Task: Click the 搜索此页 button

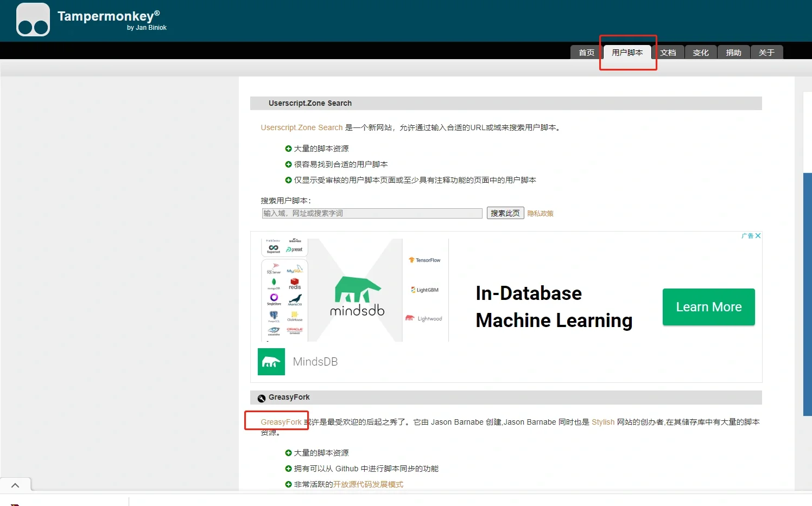Action: [505, 213]
